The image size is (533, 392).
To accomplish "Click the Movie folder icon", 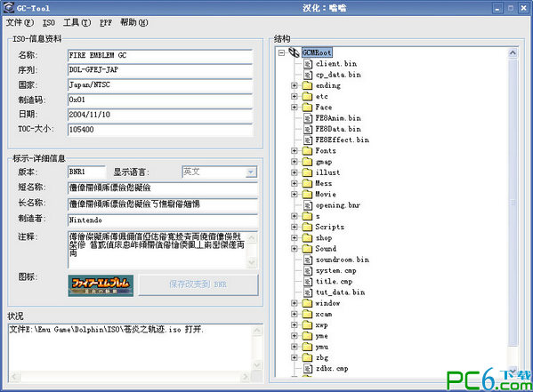I will [x=307, y=195].
